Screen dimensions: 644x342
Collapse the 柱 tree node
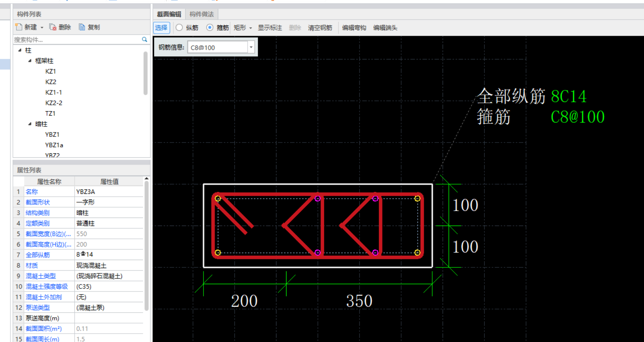pos(20,50)
